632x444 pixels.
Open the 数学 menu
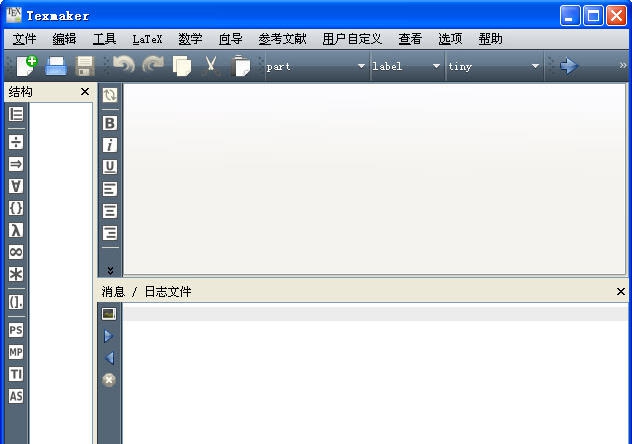[190, 39]
